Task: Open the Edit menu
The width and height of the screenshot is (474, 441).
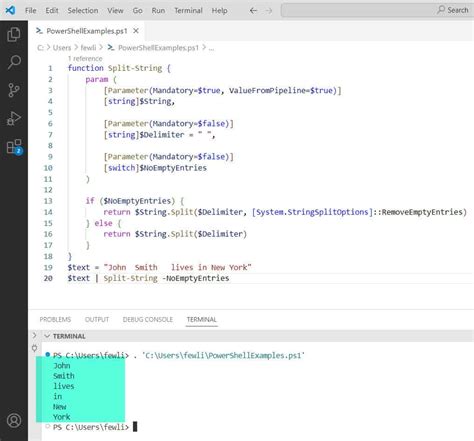Action: [52, 11]
